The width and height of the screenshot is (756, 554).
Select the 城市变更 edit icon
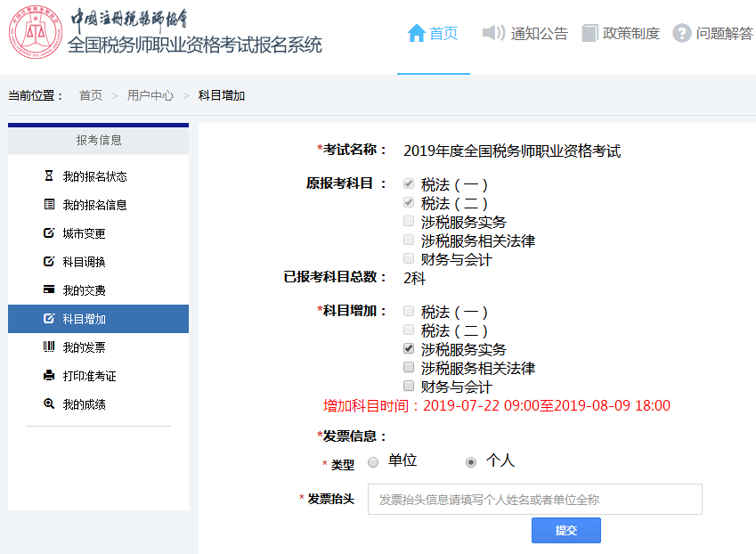47,232
